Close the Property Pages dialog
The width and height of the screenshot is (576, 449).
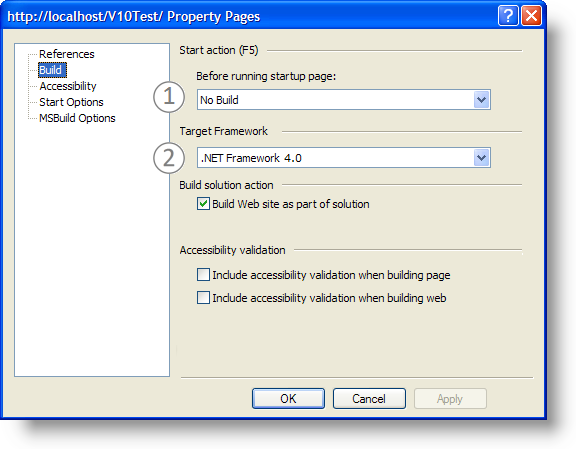(531, 16)
